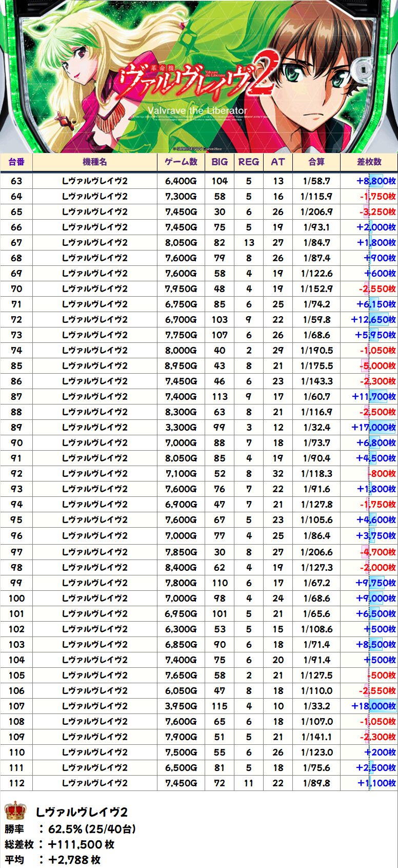This screenshot has height=868, width=398.
Task: Sort by the 差枚数 column header
Action: [x=369, y=162]
